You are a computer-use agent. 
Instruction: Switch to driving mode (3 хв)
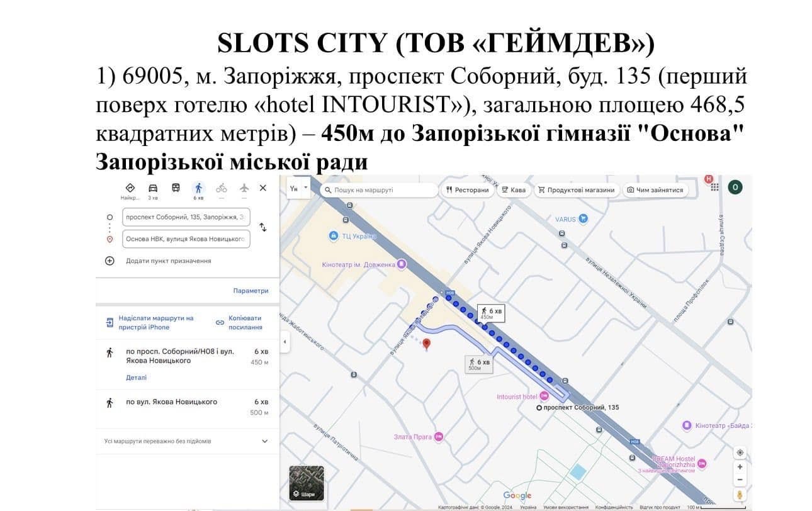tap(153, 188)
